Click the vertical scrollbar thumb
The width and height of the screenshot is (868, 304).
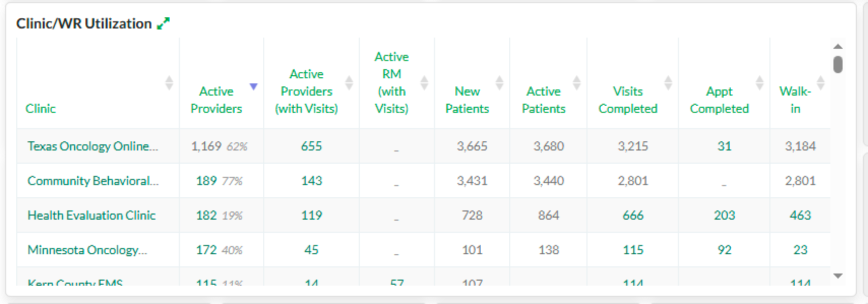[838, 65]
